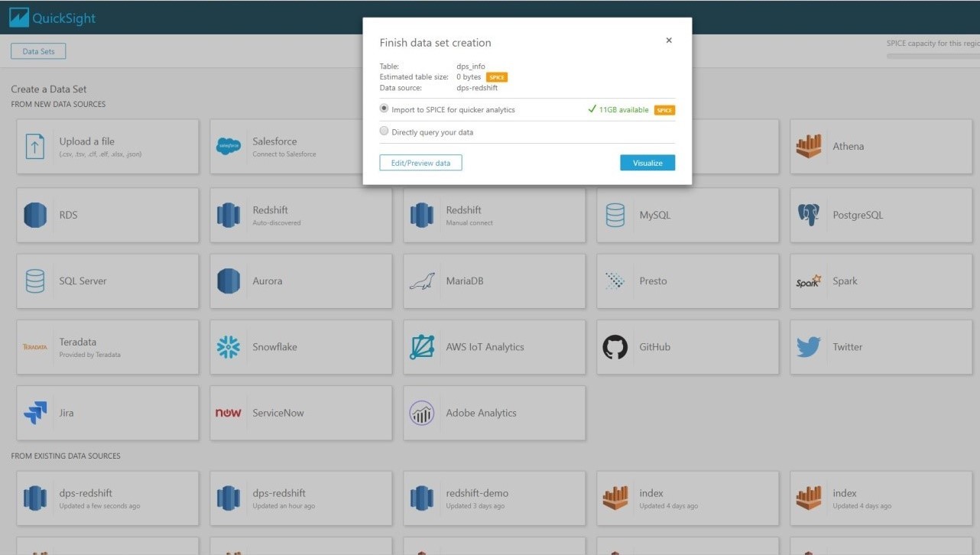The height and width of the screenshot is (555, 980).
Task: Click the Spark logo icon
Action: [x=808, y=281]
